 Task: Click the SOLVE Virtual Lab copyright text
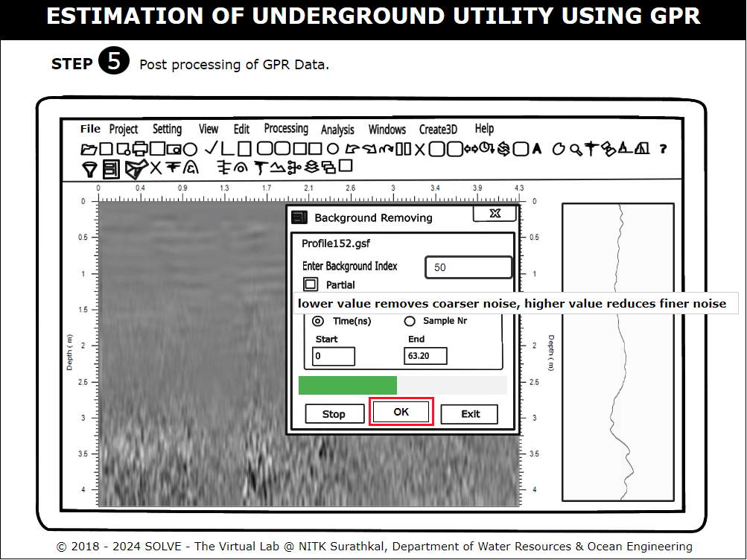pos(375,546)
